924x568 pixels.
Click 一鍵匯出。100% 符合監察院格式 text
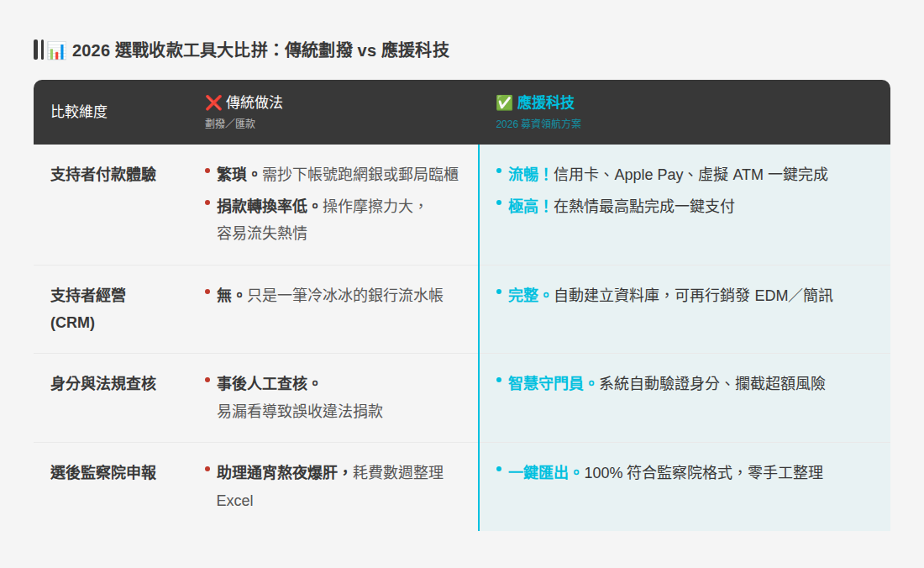coord(621,472)
